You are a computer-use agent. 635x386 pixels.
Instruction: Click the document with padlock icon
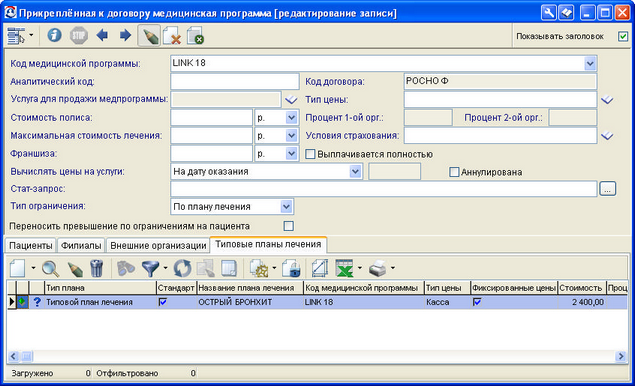pos(291,268)
